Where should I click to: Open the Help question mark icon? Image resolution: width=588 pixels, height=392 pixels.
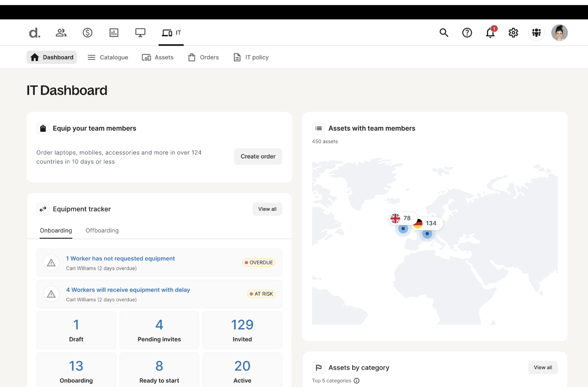(467, 33)
